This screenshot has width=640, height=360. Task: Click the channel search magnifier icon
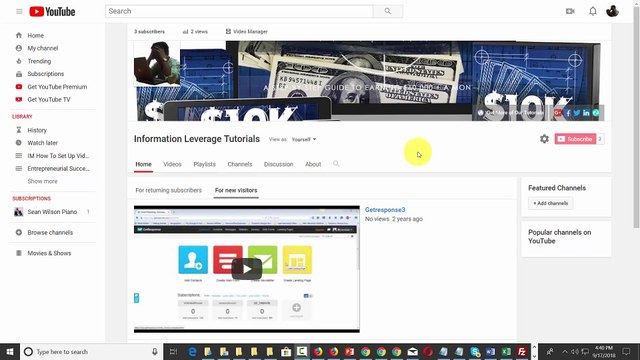point(336,164)
